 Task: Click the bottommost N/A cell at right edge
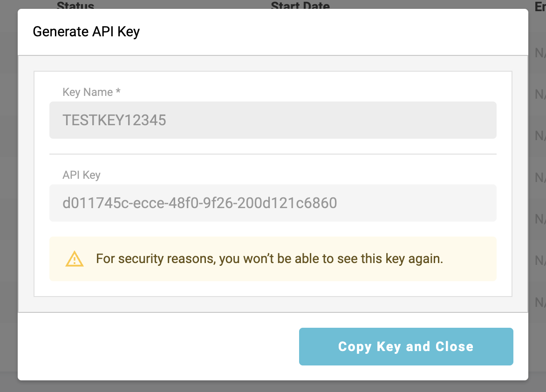540,303
